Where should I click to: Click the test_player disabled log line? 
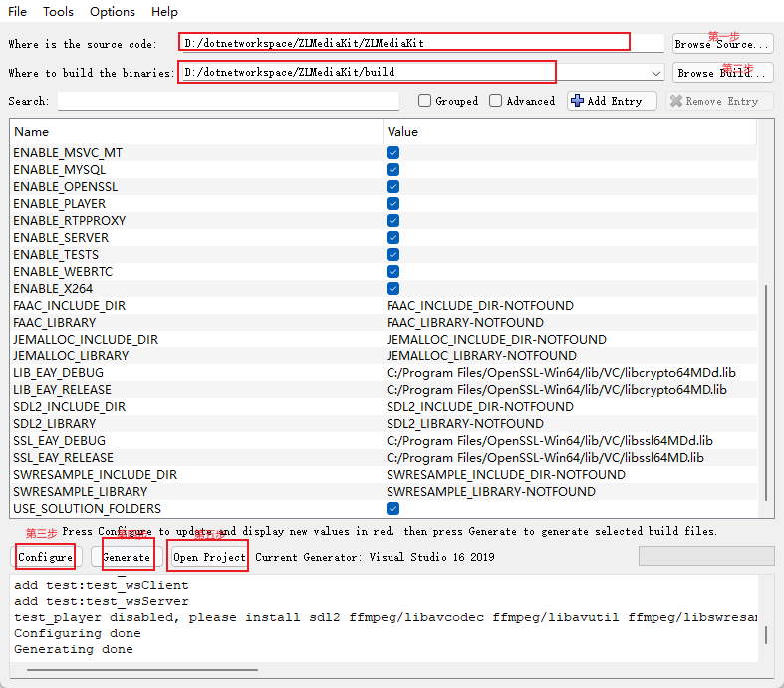click(x=385, y=617)
